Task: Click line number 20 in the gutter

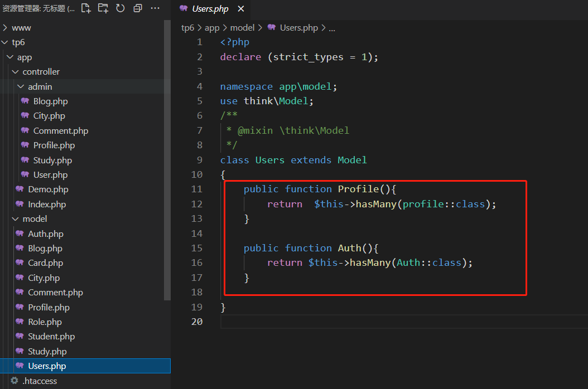Action: (197, 322)
